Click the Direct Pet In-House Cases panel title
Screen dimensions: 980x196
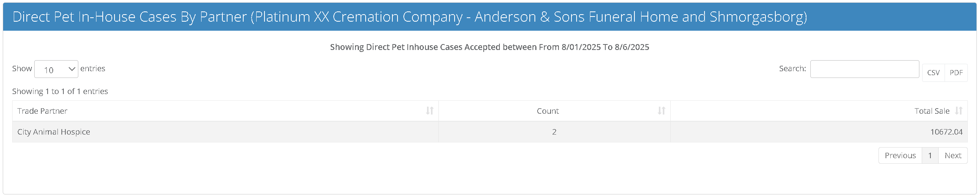point(410,17)
